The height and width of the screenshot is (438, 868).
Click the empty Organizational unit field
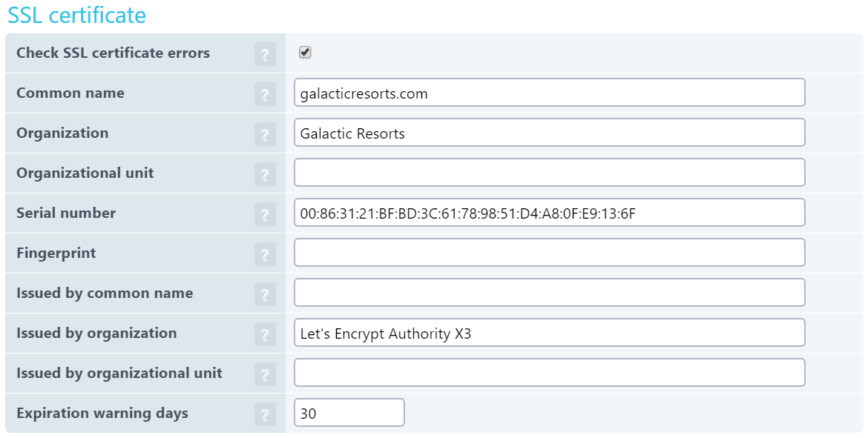(549, 173)
